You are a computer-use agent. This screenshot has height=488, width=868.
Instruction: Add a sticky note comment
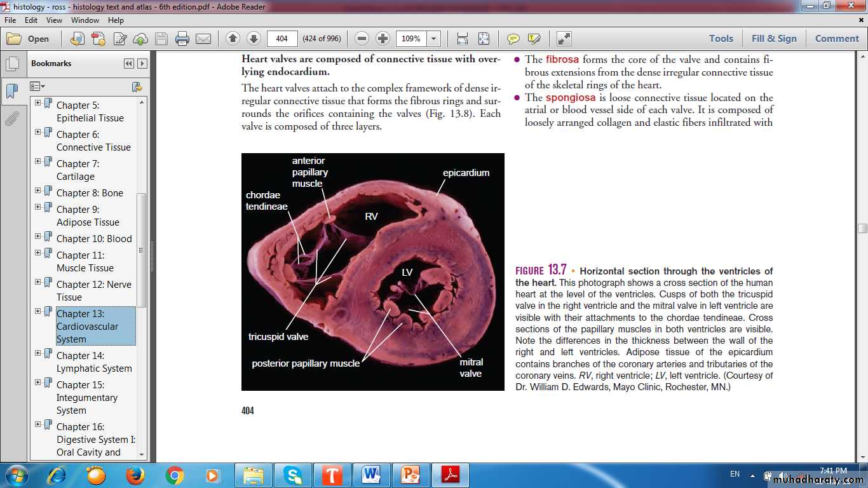pyautogui.click(x=513, y=39)
